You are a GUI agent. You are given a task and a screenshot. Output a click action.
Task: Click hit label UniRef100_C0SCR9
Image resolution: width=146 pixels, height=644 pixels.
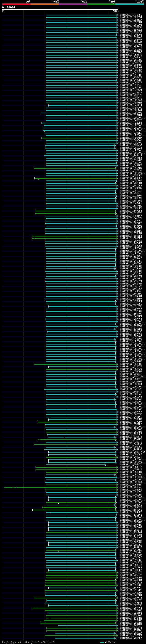tap(131, 495)
